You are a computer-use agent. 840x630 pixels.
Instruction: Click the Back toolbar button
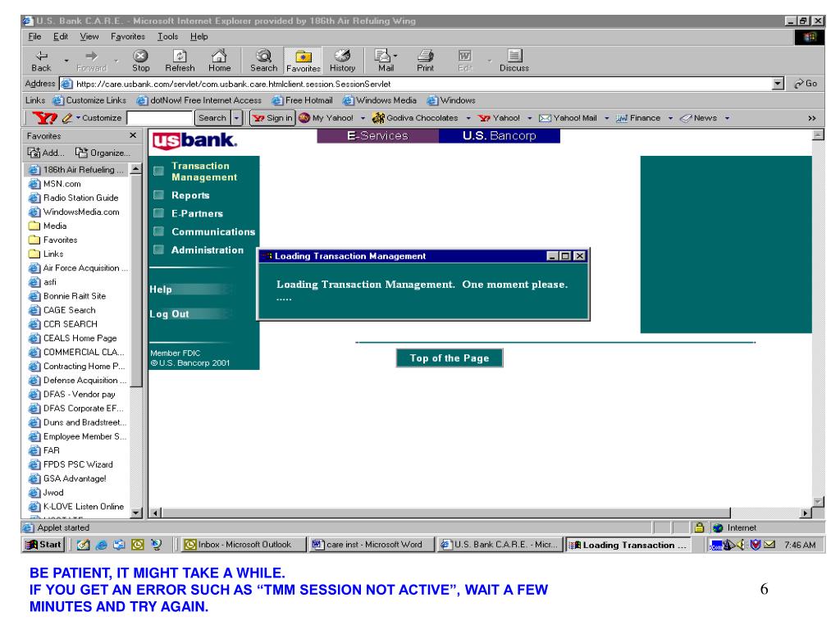(x=41, y=61)
